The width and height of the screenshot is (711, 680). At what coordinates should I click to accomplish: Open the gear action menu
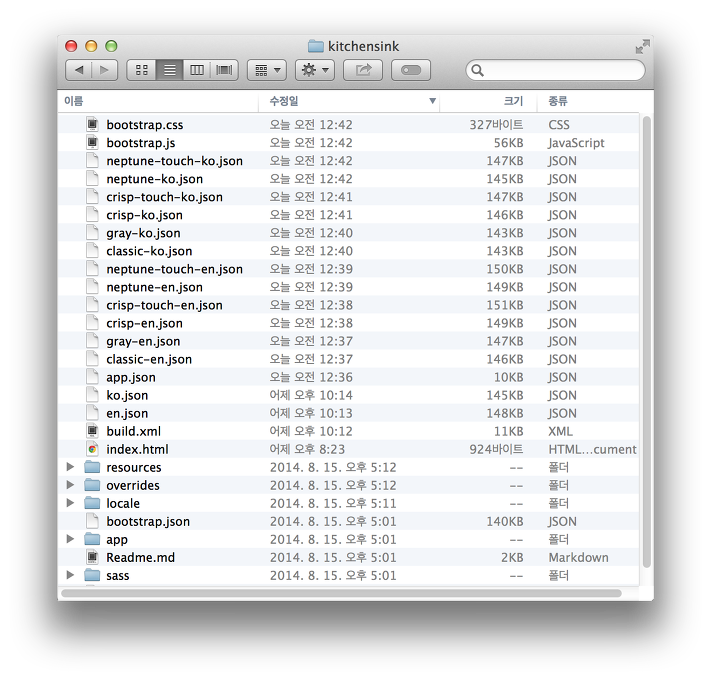[x=315, y=70]
